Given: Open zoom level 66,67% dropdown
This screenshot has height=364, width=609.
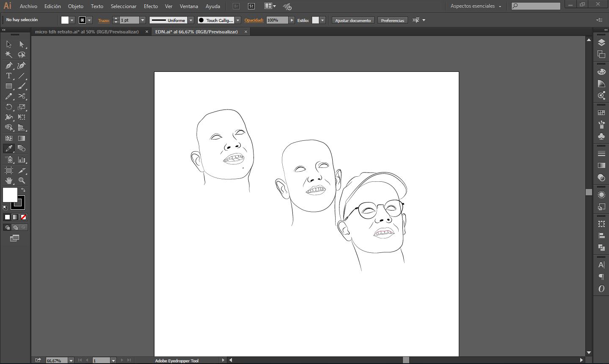Looking at the screenshot, I should [x=71, y=361].
